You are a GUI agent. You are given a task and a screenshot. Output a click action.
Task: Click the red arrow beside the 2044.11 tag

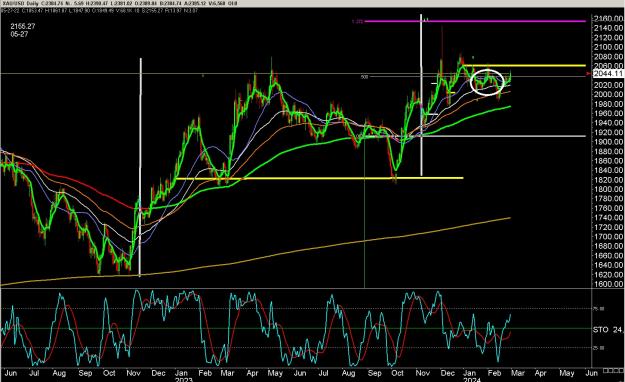pyautogui.click(x=589, y=74)
